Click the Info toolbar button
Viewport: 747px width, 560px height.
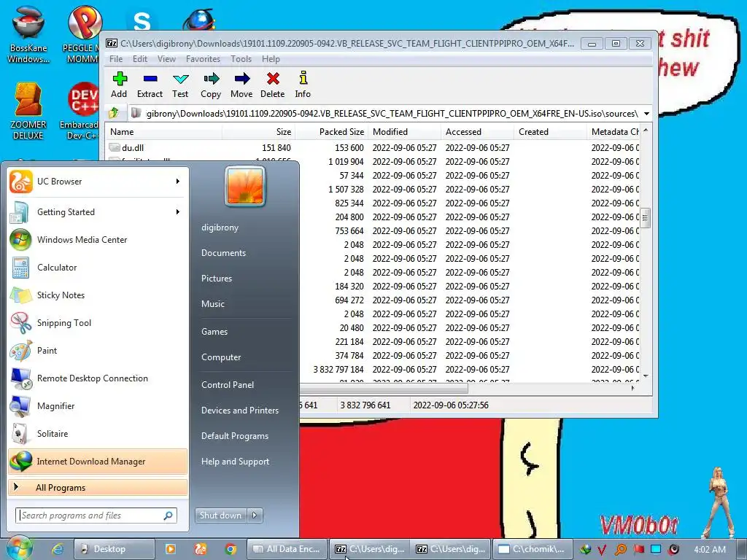click(303, 85)
